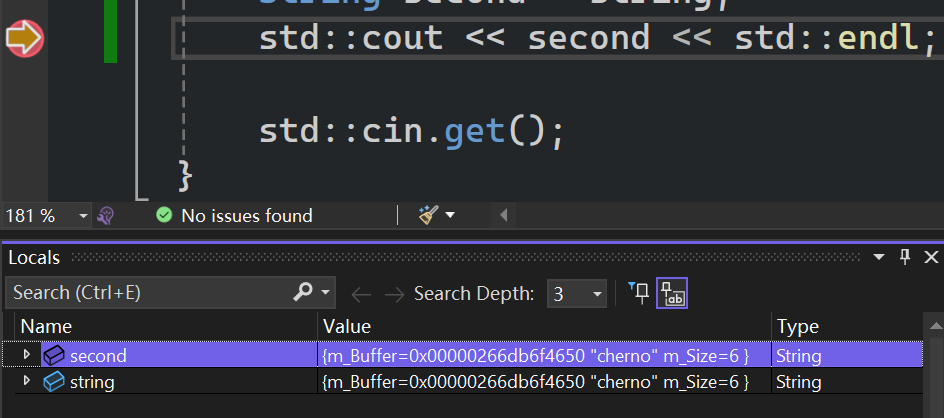The width and height of the screenshot is (944, 418).
Task: Click the search forward arrow in Locals
Action: tap(394, 294)
